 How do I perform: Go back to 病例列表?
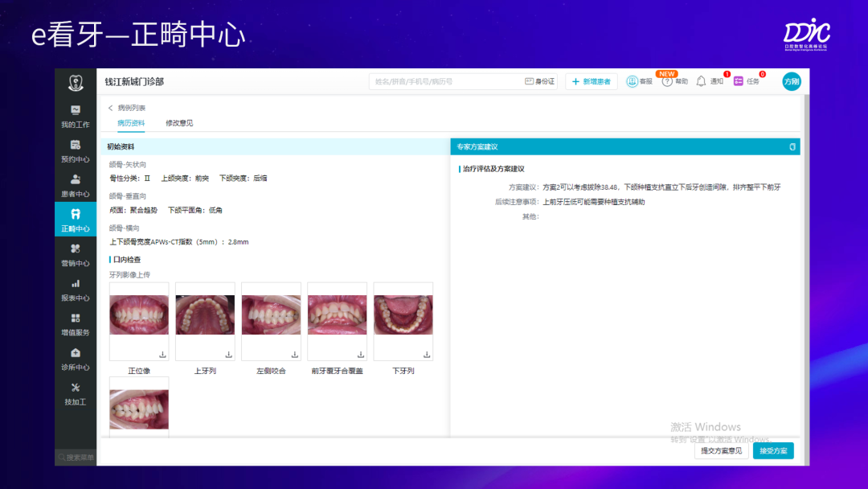coord(127,108)
